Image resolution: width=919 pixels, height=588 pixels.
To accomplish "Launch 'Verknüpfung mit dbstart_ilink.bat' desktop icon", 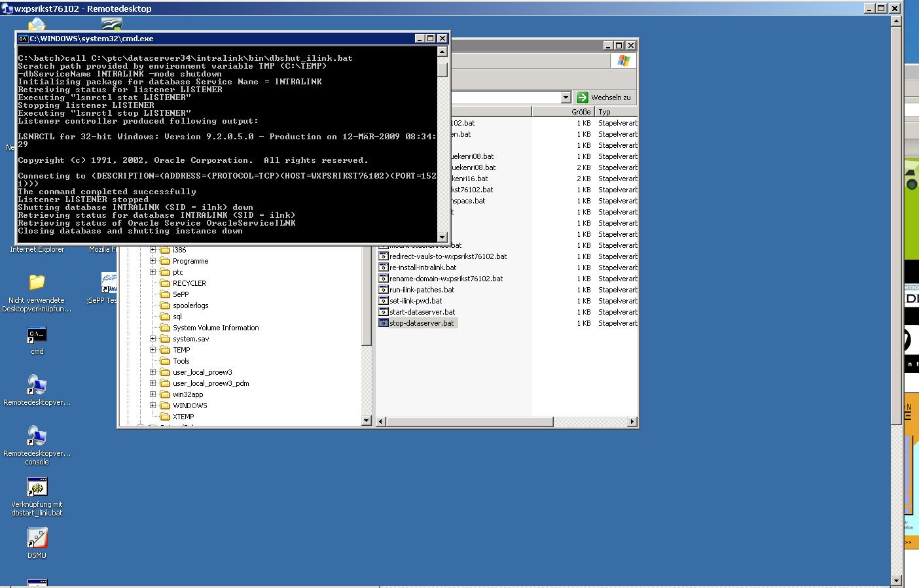I will 37,487.
